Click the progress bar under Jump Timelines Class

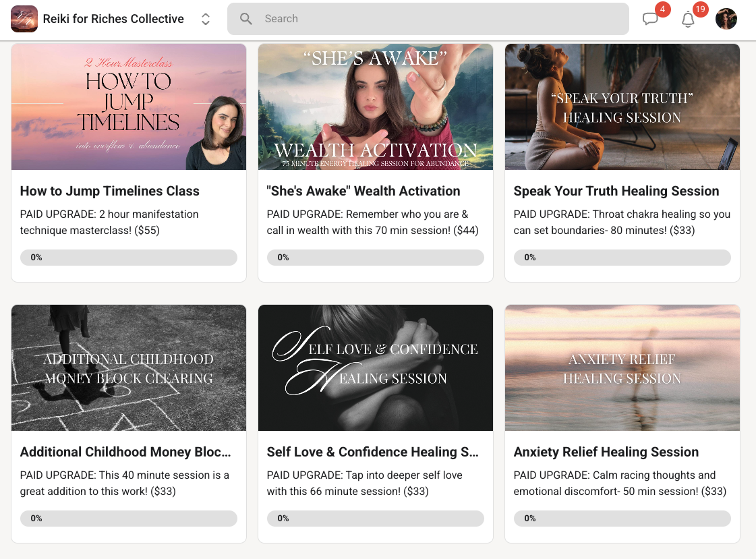(129, 258)
